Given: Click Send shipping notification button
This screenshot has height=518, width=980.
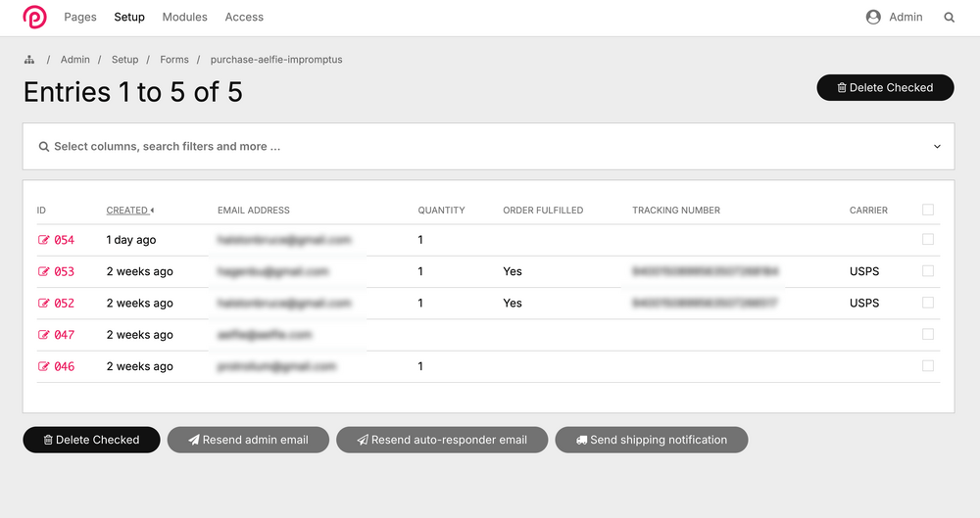Looking at the screenshot, I should (x=652, y=440).
